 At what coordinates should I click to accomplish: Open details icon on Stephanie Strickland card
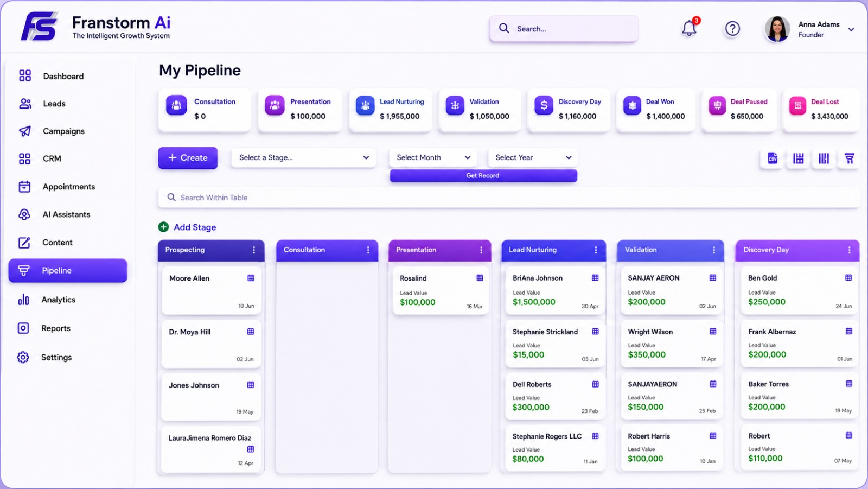pos(595,332)
